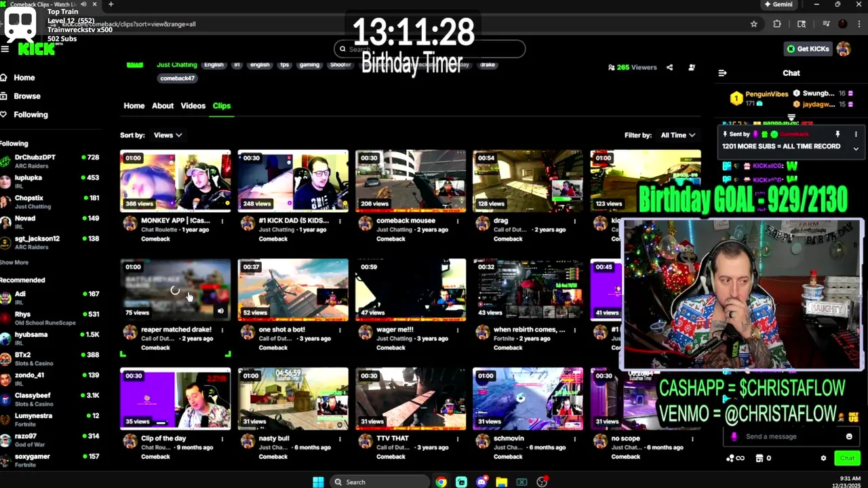Click the 265 Viewers count

[x=633, y=67]
